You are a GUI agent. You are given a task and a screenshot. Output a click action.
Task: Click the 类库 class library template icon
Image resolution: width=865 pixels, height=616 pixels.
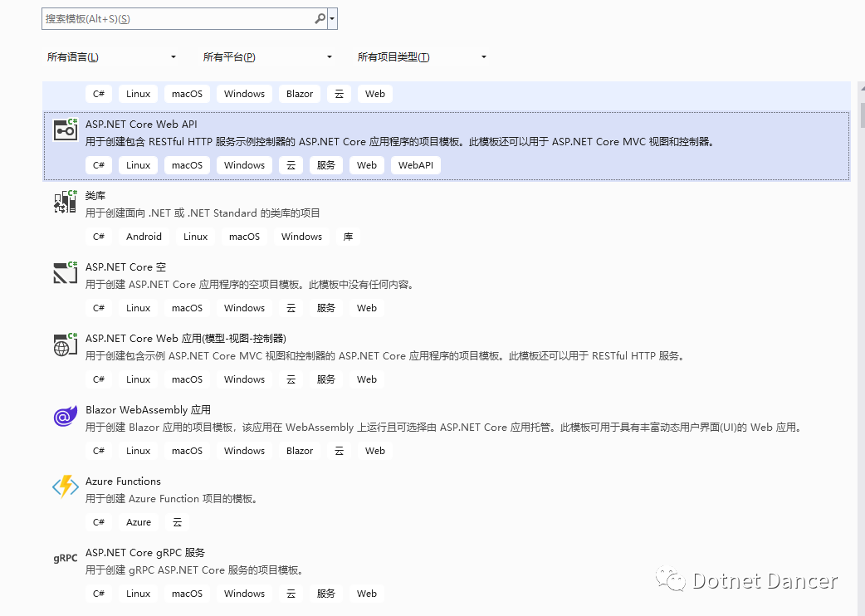(x=65, y=201)
